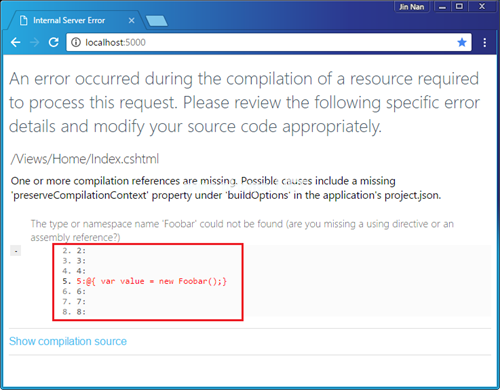Click the forward navigation arrow
The image size is (500, 390).
coord(34,42)
